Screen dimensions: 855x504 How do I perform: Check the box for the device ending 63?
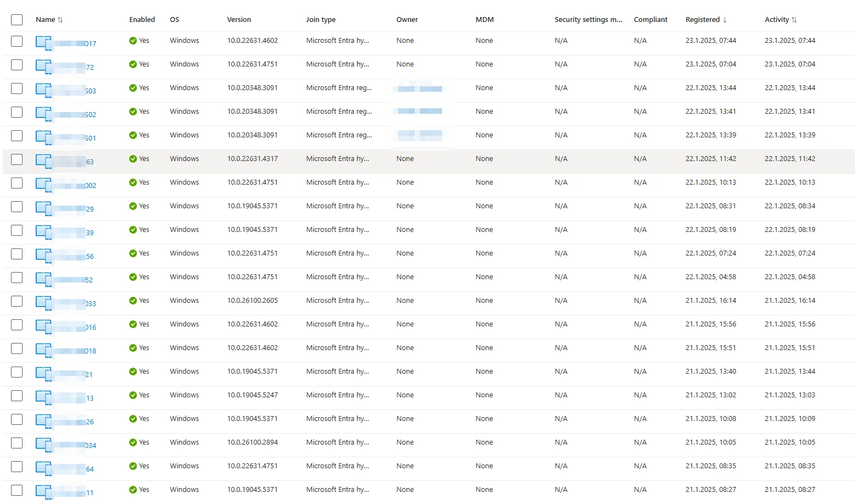17,159
